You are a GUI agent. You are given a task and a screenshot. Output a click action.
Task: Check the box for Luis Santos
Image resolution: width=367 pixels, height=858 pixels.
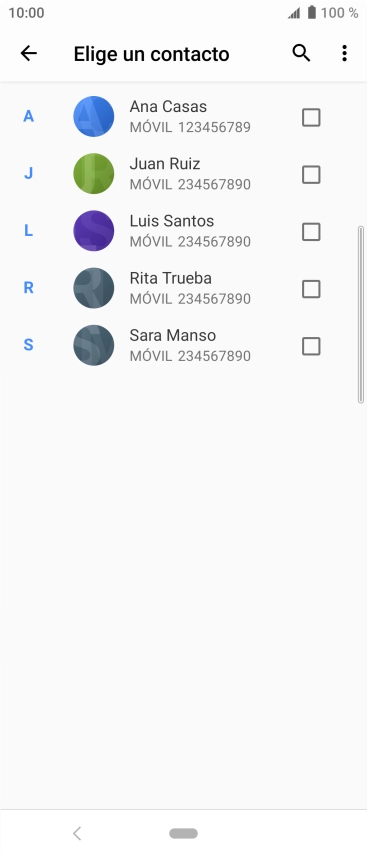pyautogui.click(x=311, y=232)
